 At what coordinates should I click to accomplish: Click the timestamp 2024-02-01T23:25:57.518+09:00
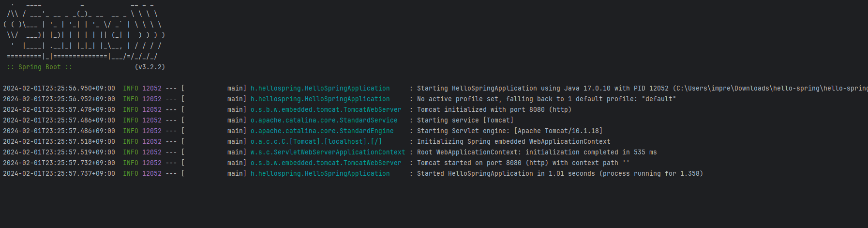[x=59, y=142]
